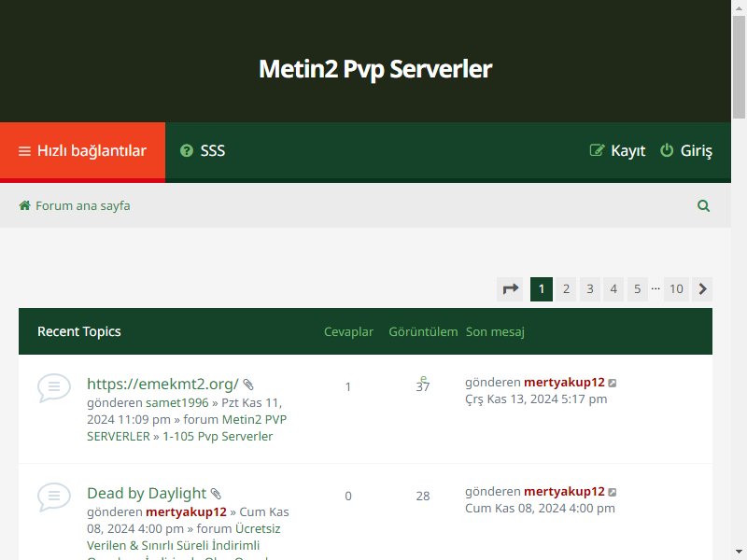This screenshot has height=560, width=747.
Task: Click the Giriş power icon
Action: click(667, 150)
